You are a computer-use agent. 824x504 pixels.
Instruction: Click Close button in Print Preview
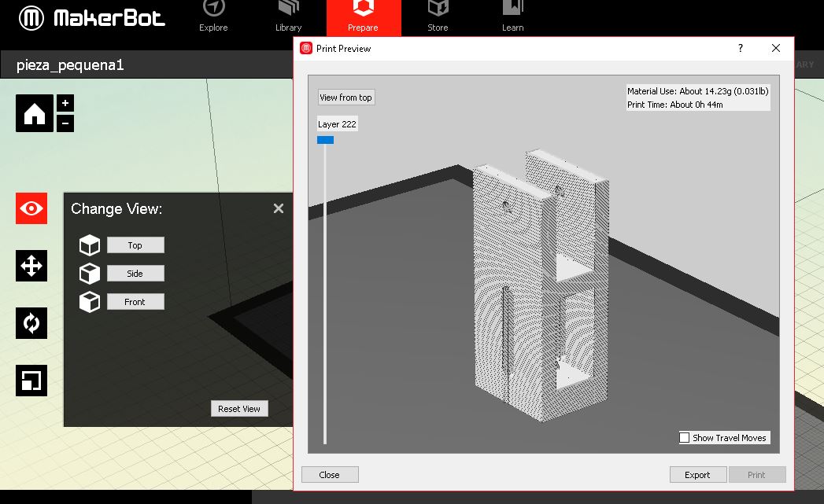click(330, 475)
